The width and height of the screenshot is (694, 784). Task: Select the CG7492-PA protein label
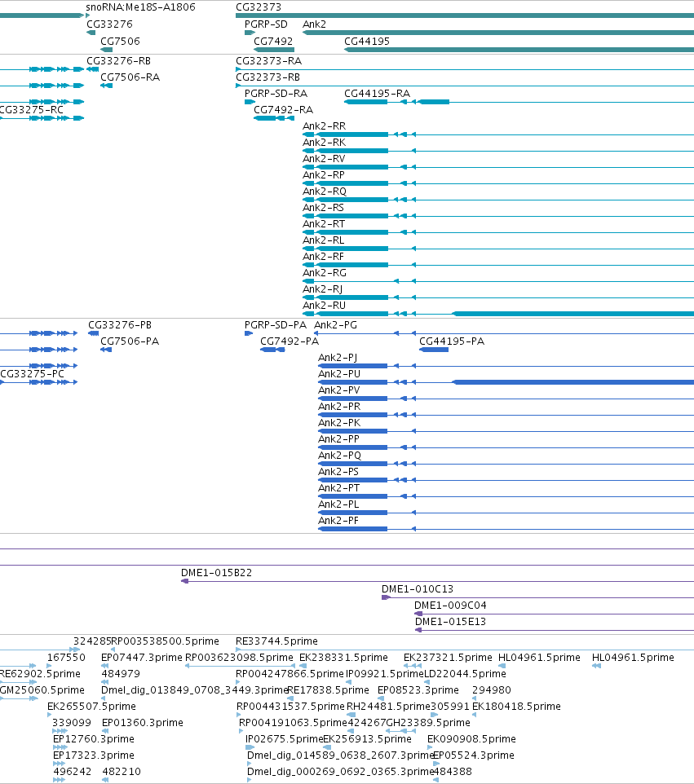coord(290,341)
